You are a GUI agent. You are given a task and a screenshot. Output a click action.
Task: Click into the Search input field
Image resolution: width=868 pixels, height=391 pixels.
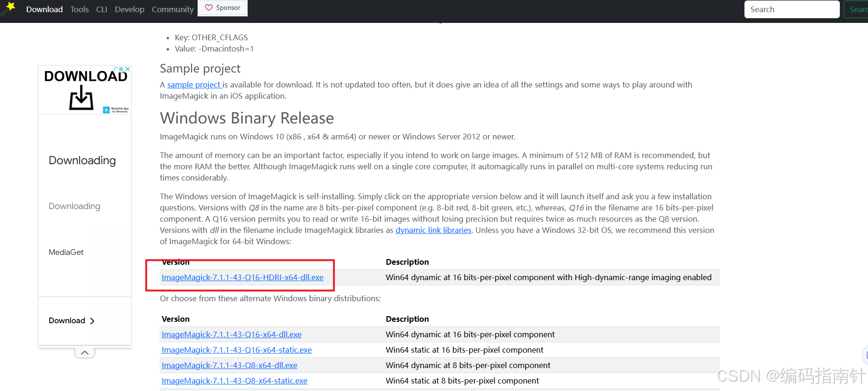(x=792, y=9)
